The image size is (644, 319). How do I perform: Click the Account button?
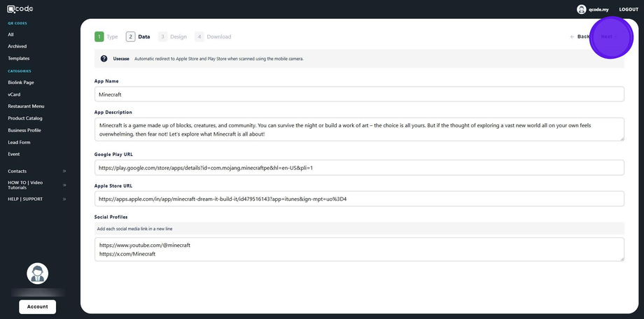[37, 306]
